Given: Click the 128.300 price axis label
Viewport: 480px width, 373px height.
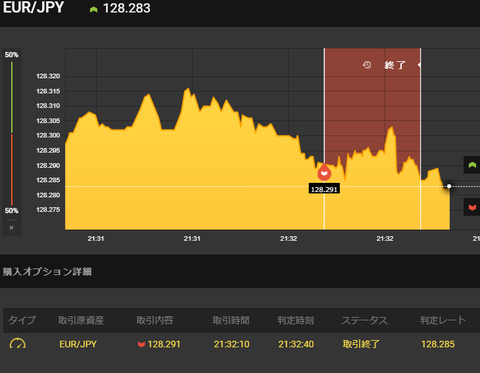Looking at the screenshot, I should (x=48, y=135).
